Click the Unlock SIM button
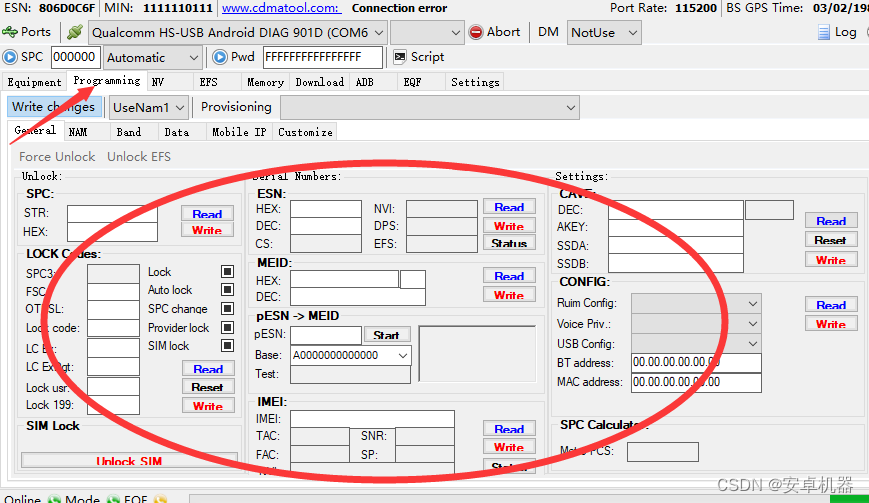Image resolution: width=869 pixels, height=503 pixels. click(129, 460)
